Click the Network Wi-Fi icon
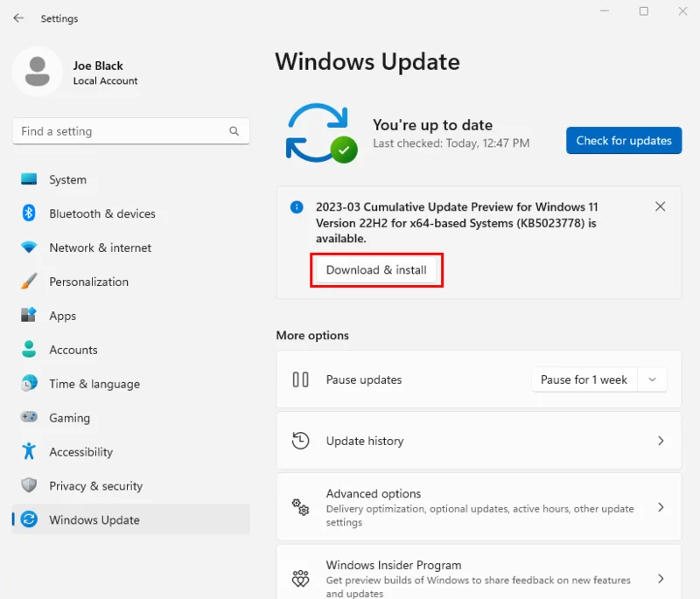This screenshot has height=599, width=700. click(29, 247)
